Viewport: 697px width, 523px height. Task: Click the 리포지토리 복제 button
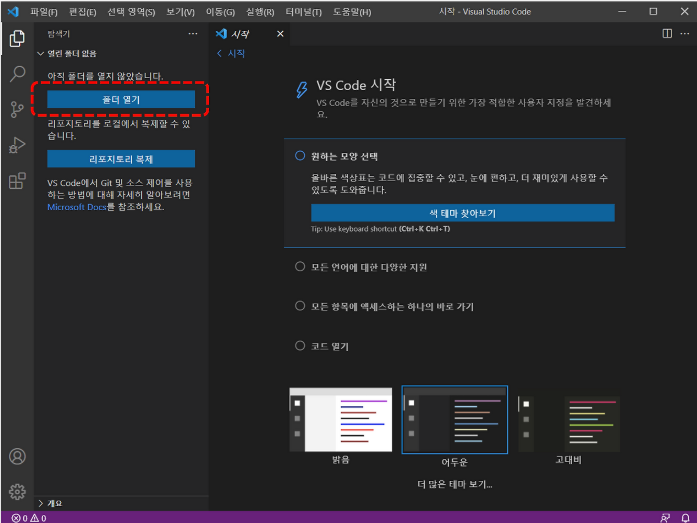121,159
